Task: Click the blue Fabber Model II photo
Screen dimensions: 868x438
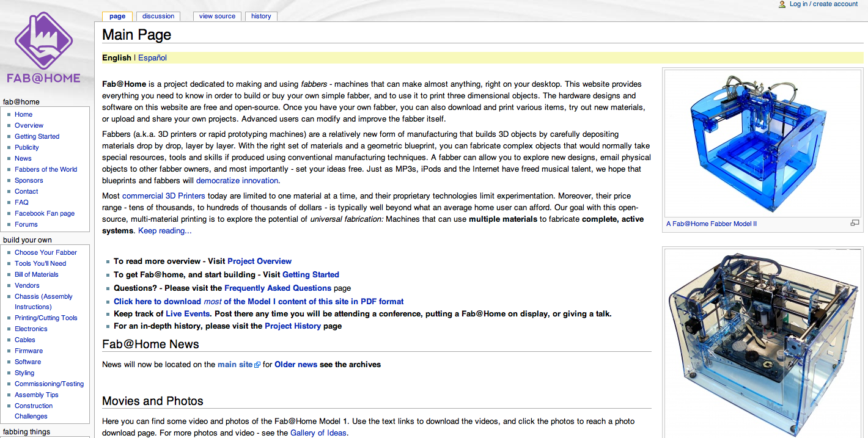Action: (x=764, y=143)
